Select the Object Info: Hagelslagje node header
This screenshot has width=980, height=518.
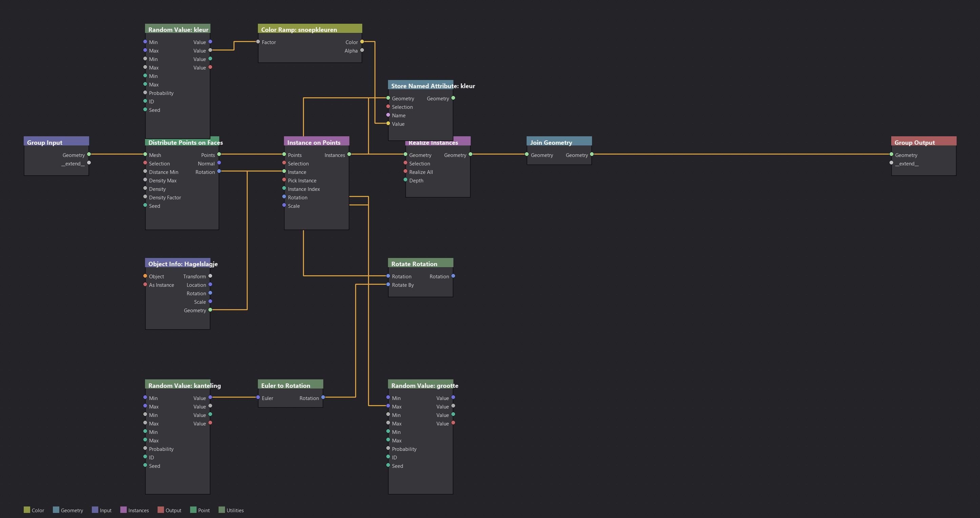178,263
